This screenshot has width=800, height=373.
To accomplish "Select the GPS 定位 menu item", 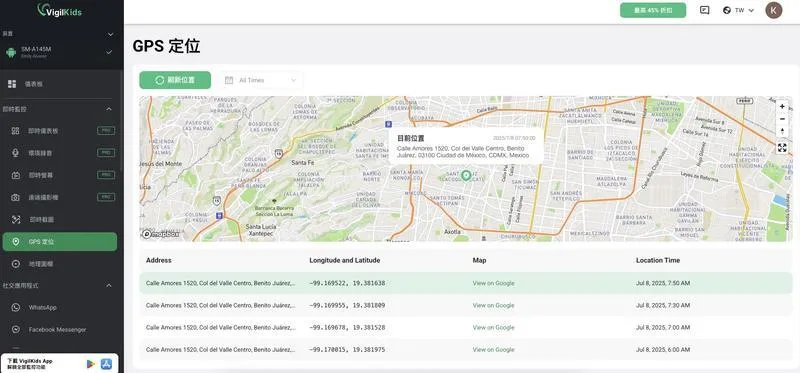I will (60, 241).
